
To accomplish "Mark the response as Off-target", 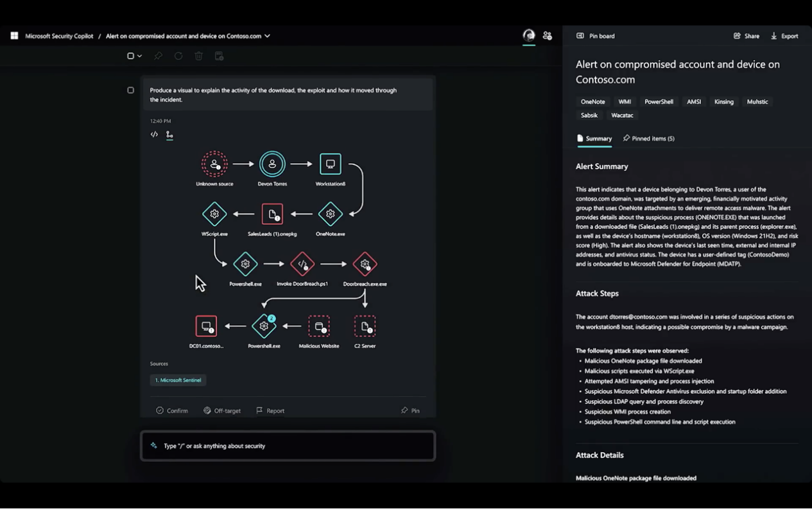I will click(222, 410).
